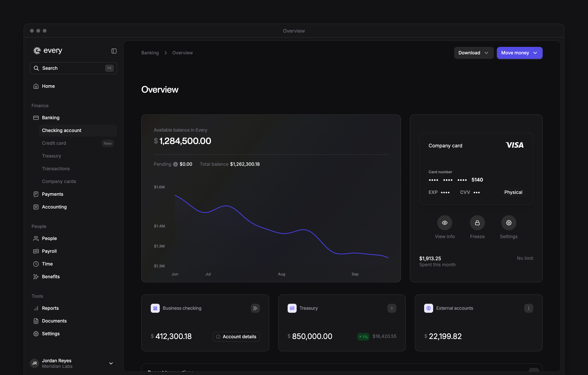Focus the Search input field
Screen dimensions: 588x375
[x=73, y=68]
